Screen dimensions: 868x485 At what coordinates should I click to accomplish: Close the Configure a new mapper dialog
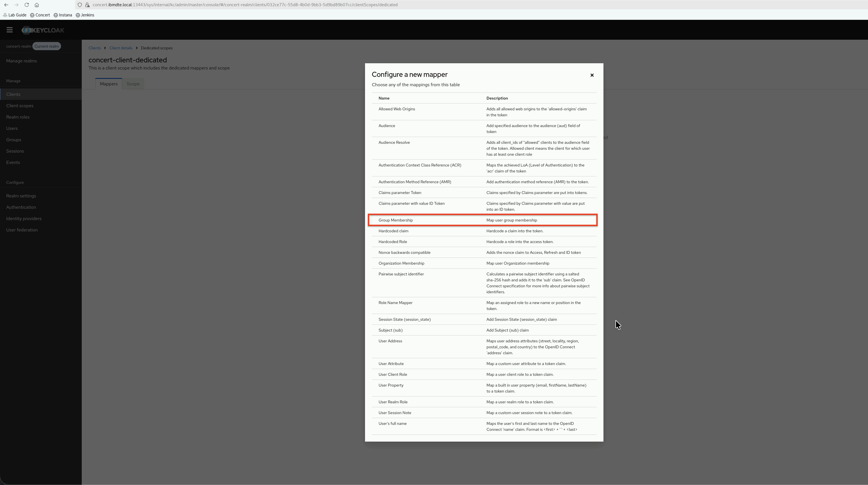point(592,75)
